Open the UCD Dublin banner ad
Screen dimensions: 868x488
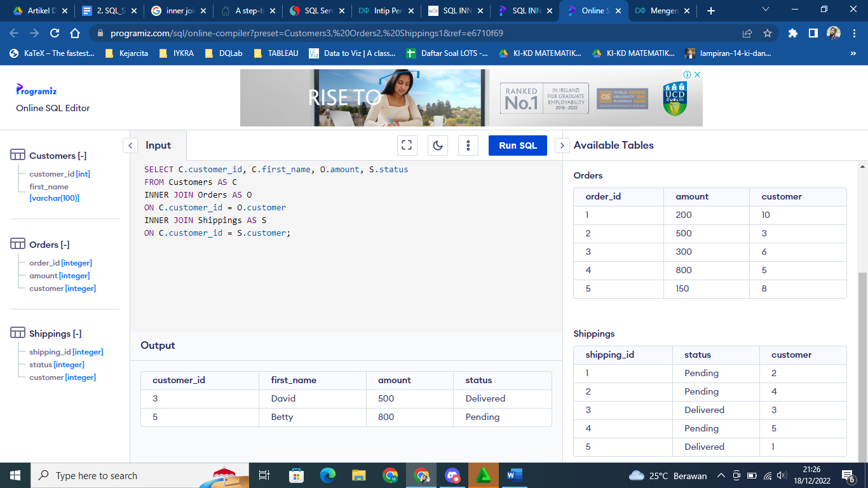(471, 98)
